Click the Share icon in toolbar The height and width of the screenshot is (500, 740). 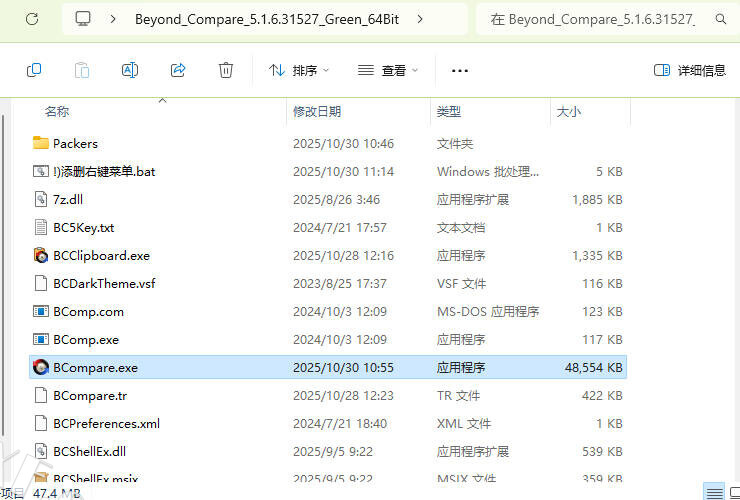click(178, 70)
